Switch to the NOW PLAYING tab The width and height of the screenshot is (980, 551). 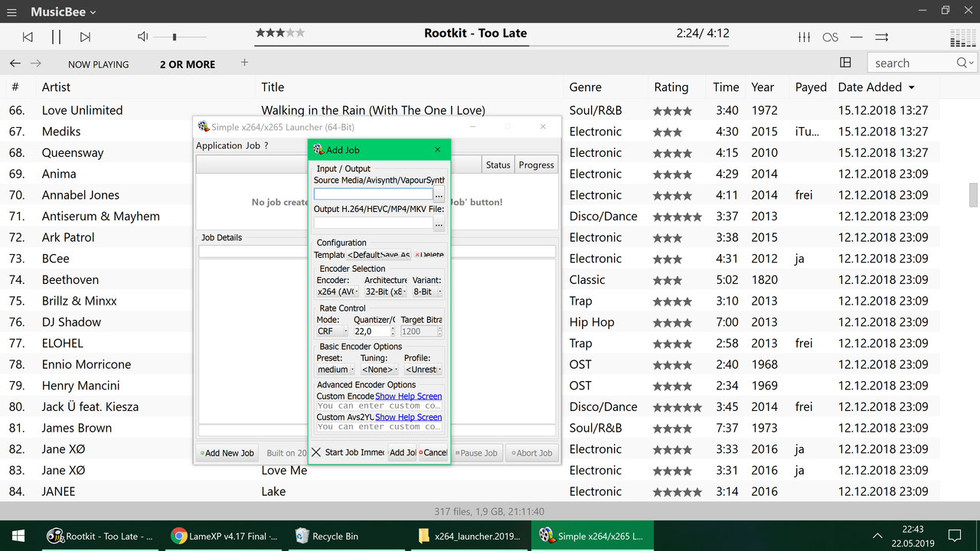click(x=98, y=64)
